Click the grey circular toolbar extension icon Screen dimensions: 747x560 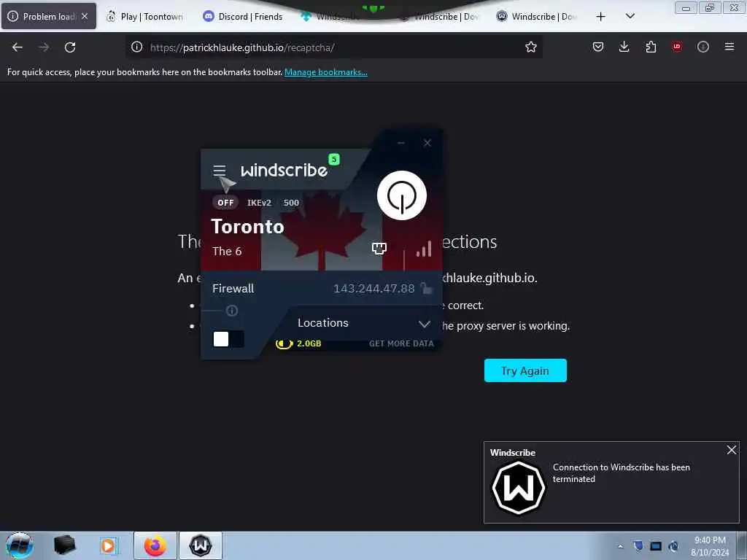coord(703,47)
